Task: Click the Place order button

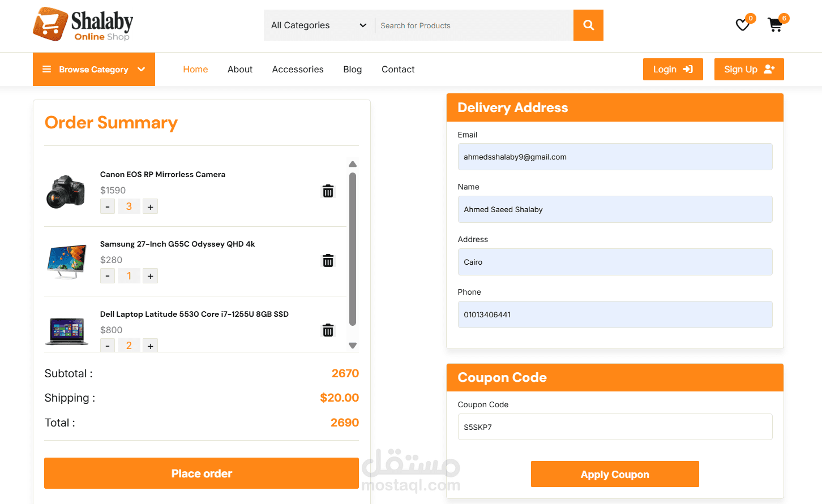Action: 202,473
